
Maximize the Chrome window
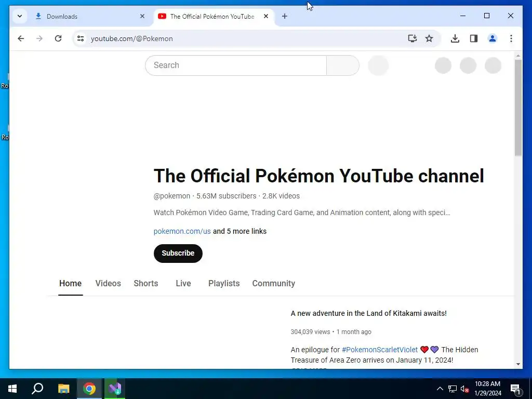486,16
